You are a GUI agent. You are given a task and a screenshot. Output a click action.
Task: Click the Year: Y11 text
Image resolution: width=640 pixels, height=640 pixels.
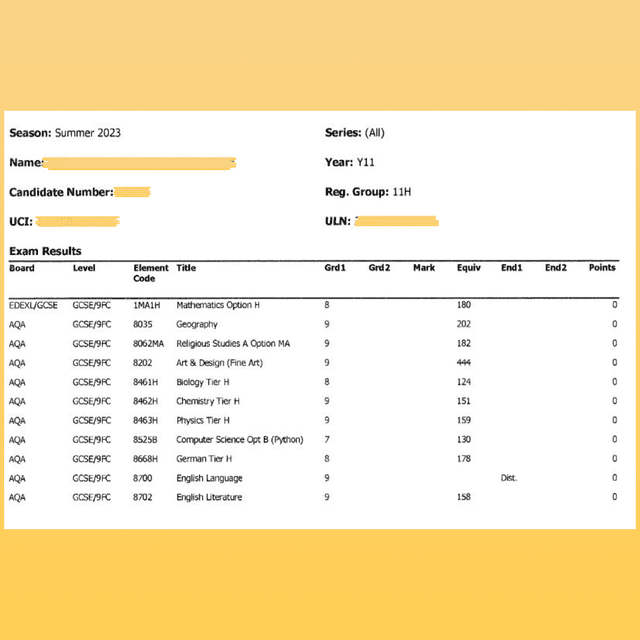tap(350, 162)
